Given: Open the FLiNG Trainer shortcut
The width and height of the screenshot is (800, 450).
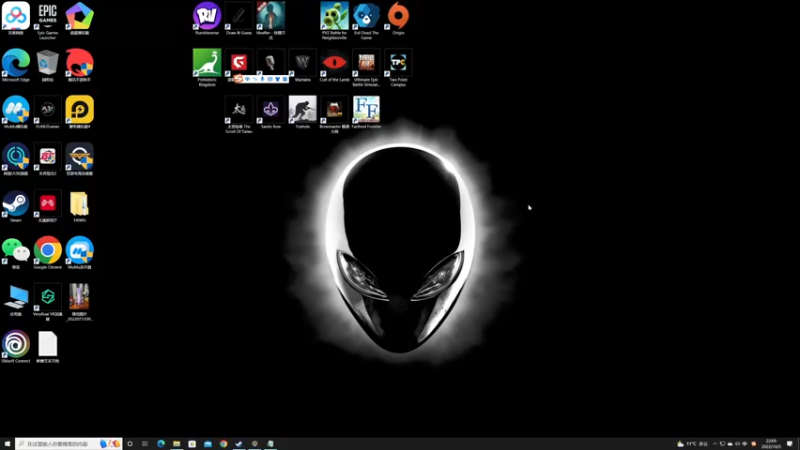Looking at the screenshot, I should point(47,112).
